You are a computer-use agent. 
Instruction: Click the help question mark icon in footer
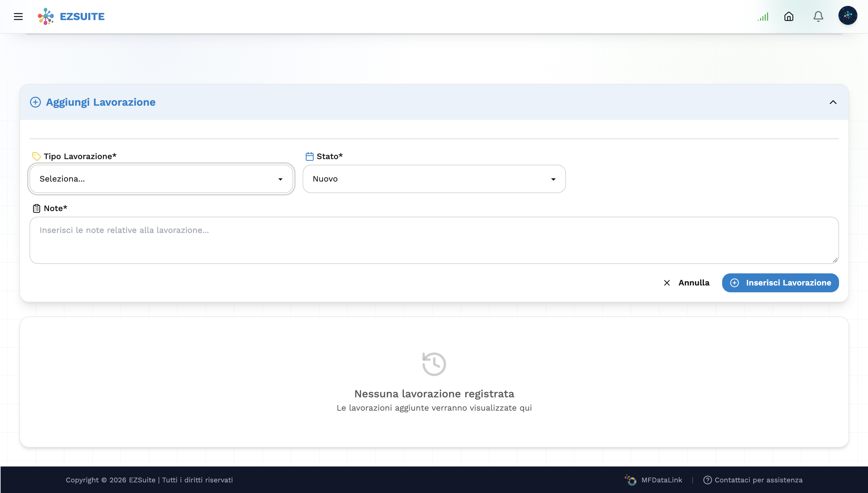coord(707,480)
